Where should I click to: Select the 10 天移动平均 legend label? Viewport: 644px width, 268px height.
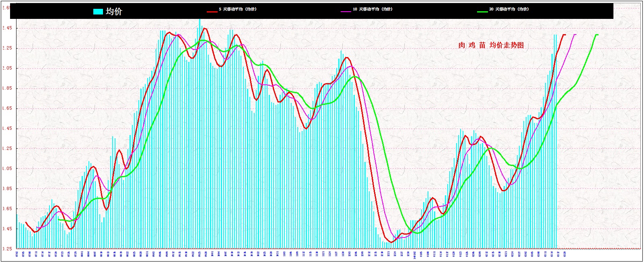tap(372, 9)
